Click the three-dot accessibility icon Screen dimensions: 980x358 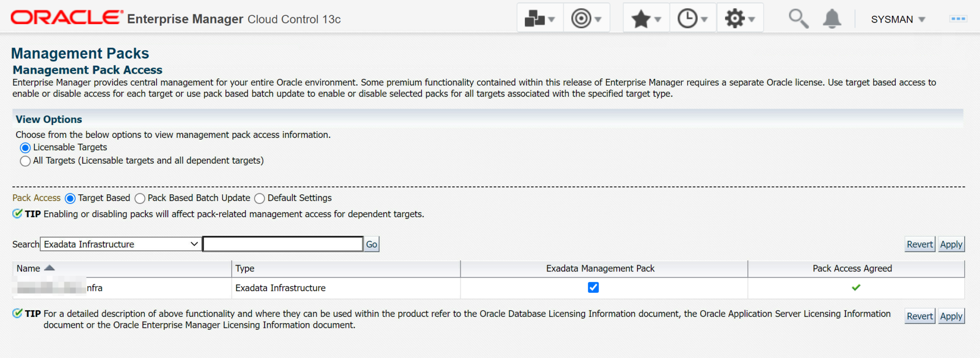958,19
